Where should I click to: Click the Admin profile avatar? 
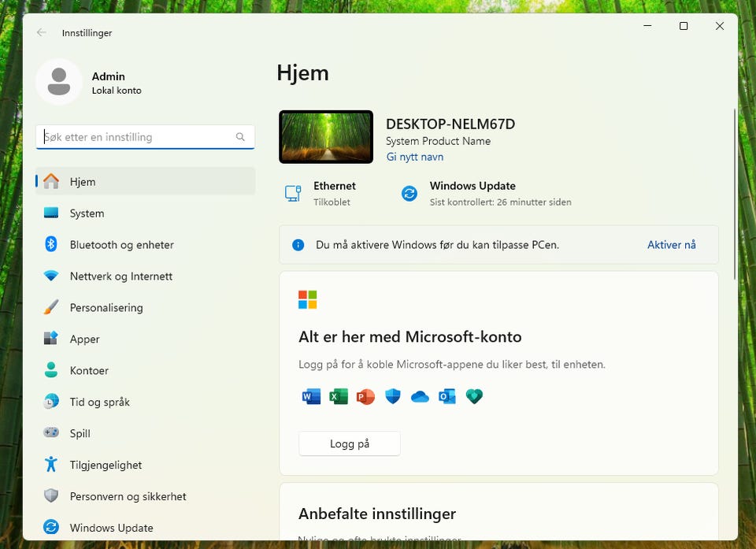point(59,82)
